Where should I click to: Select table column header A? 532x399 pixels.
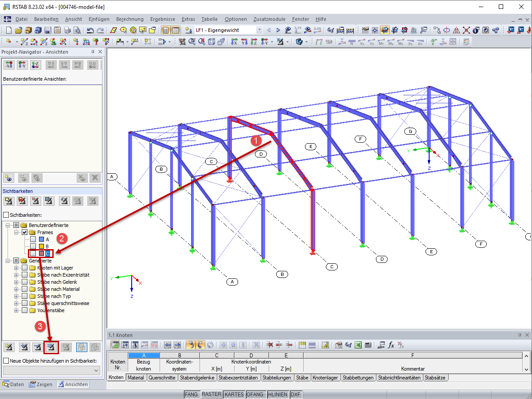click(x=144, y=355)
